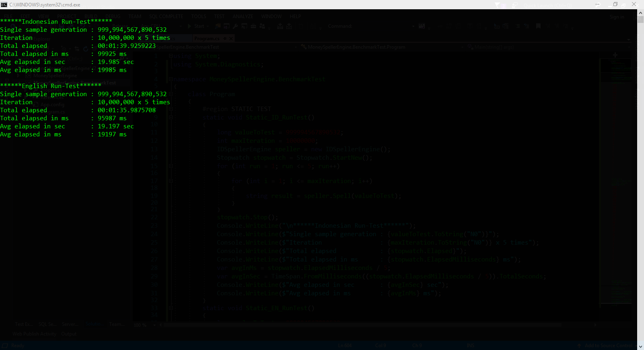644x350 pixels.
Task: Collapse the class Program block
Action: tap(171, 94)
